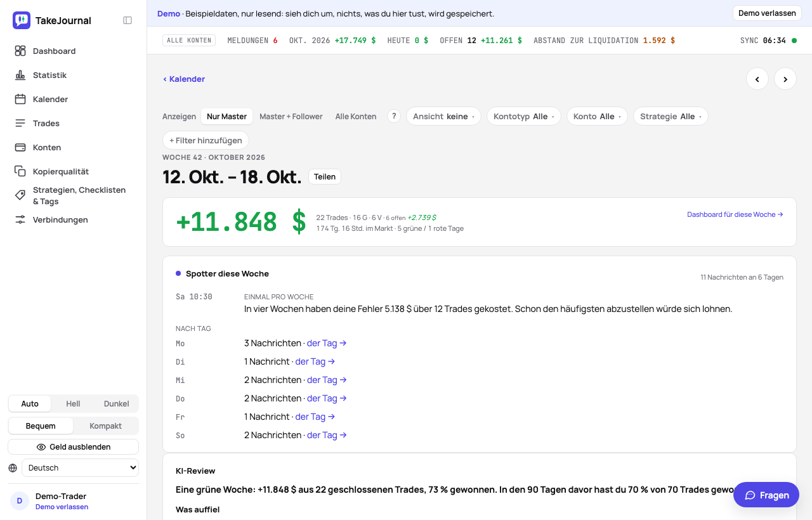
Task: Click the Kopierqualität copy icon
Action: [20, 171]
